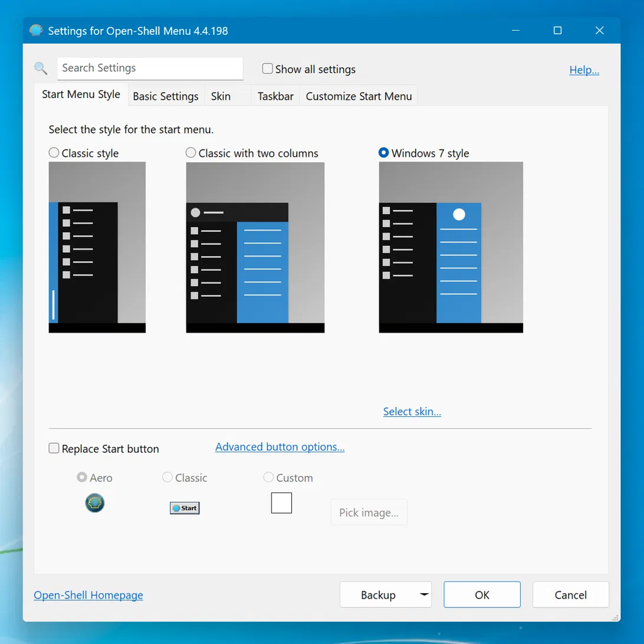The width and height of the screenshot is (644, 644).
Task: Follow the Select skin... link
Action: 412,411
